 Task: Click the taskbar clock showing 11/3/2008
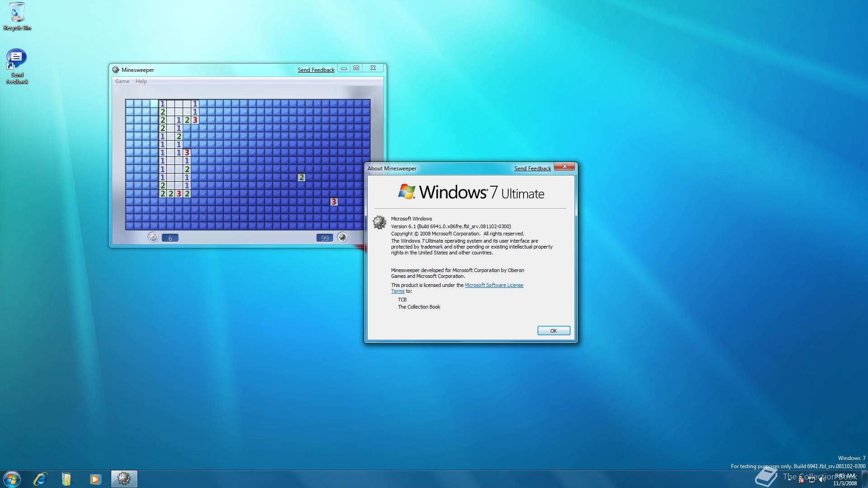[x=845, y=479]
